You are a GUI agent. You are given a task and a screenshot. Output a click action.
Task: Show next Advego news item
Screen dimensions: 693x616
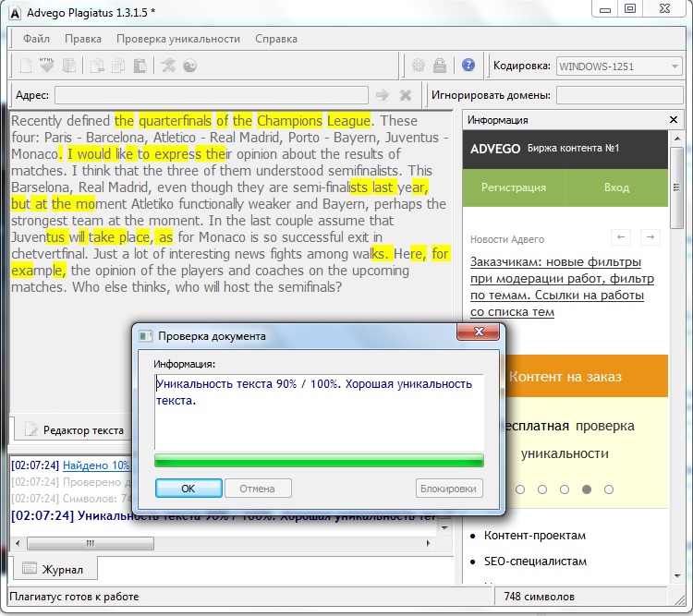[650, 237]
